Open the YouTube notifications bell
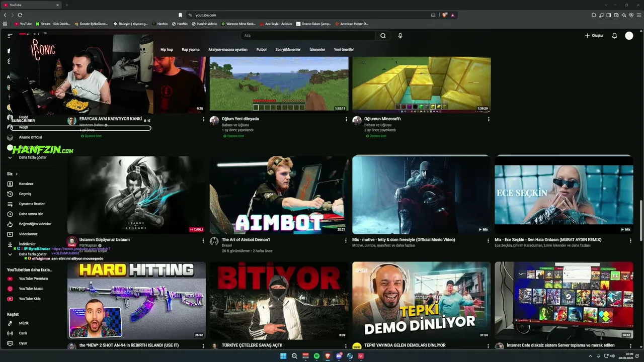This screenshot has height=362, width=644. point(614,36)
